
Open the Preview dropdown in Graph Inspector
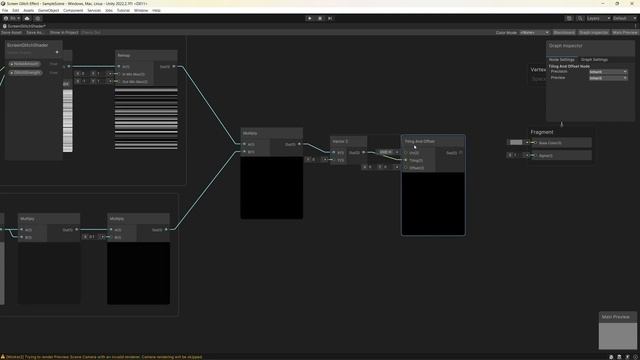(x=608, y=78)
